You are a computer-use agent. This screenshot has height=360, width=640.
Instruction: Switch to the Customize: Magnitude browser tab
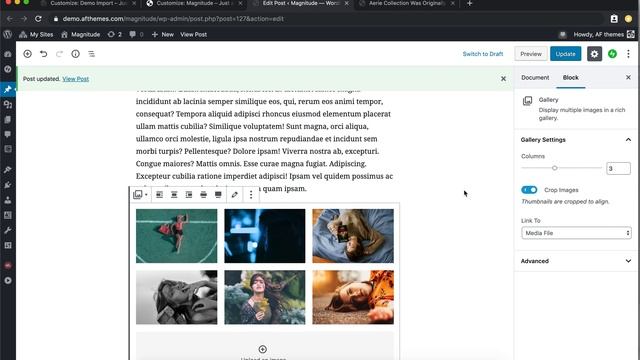(x=195, y=3)
